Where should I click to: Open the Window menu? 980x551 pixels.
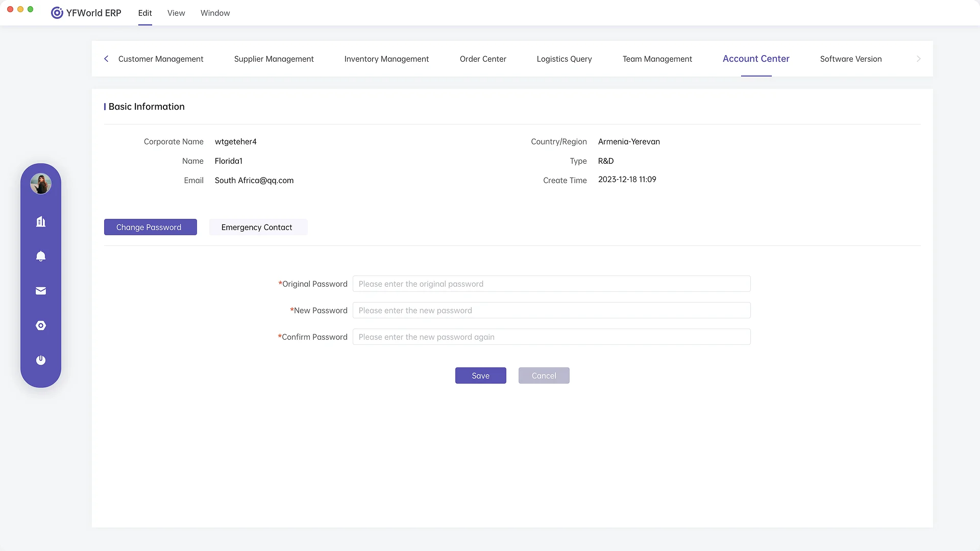pyautogui.click(x=215, y=13)
